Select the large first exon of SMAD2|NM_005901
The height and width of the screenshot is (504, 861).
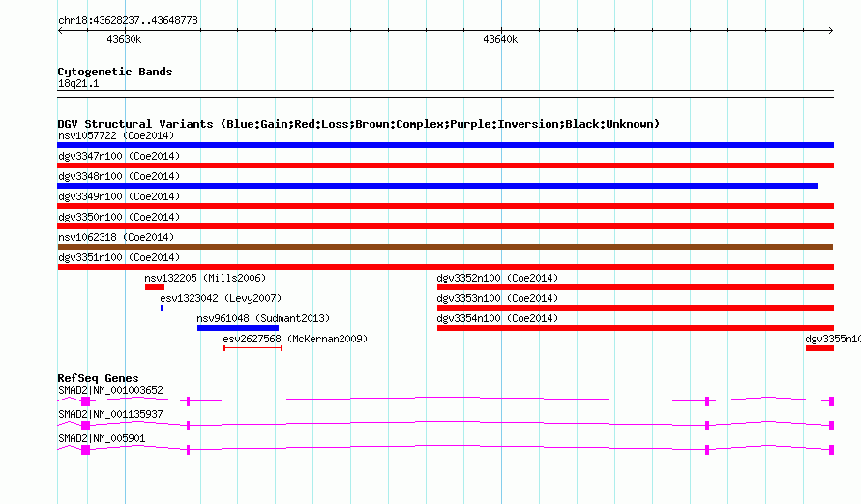click(85, 450)
